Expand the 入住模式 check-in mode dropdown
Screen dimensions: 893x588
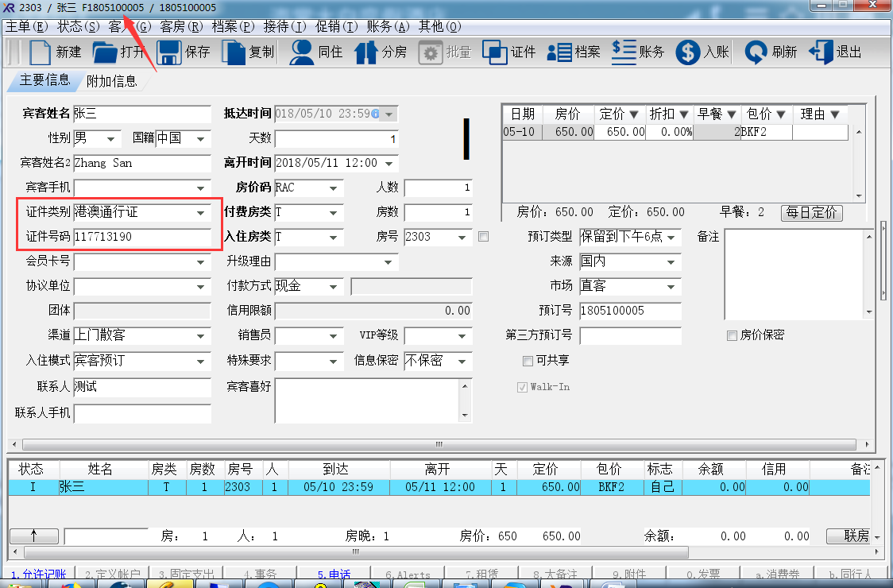(200, 362)
